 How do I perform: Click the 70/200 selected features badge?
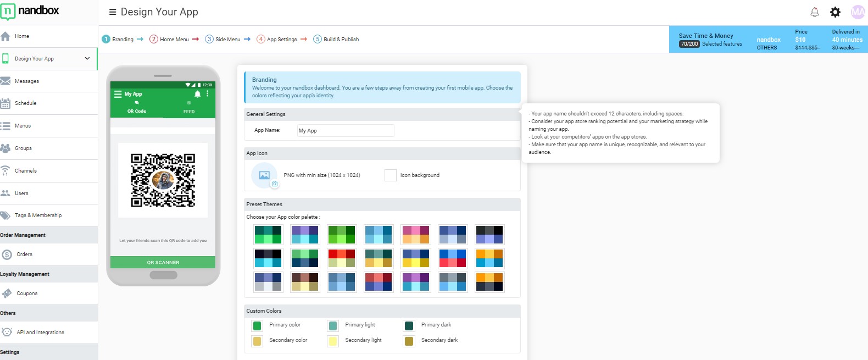[x=689, y=44]
